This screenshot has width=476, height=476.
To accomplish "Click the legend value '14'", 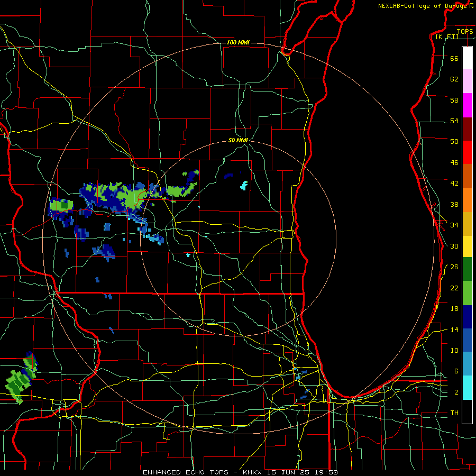I will 454,329.
